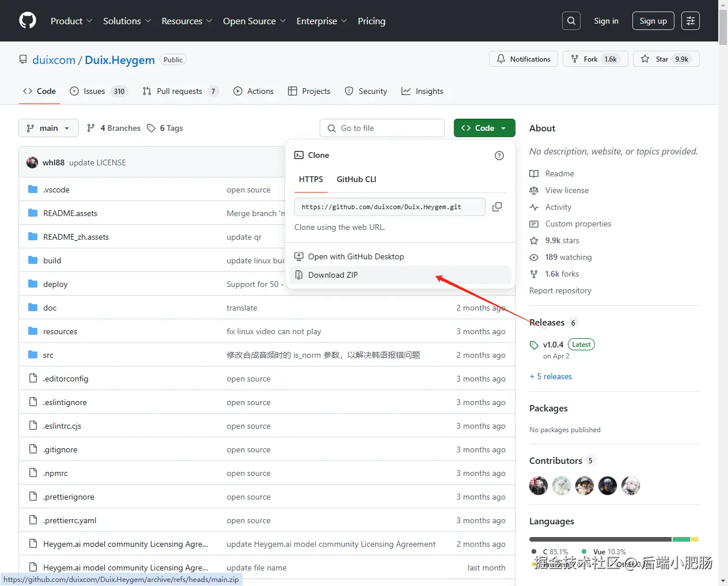Click the star icon next to 9.9k stars
The image size is (728, 586).
(534, 241)
